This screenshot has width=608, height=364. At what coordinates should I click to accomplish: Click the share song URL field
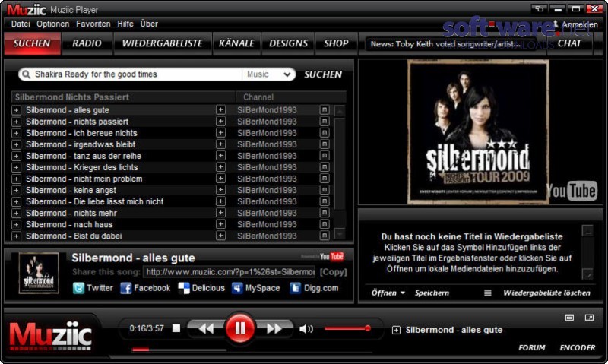[x=230, y=272]
